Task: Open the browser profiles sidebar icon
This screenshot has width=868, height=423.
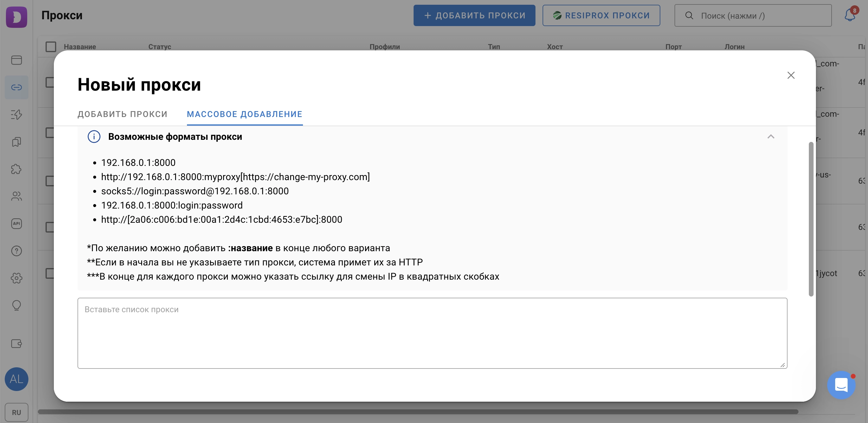Action: click(x=17, y=60)
